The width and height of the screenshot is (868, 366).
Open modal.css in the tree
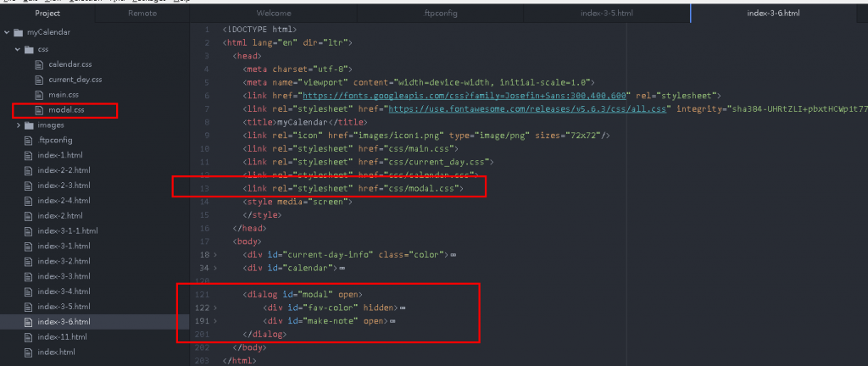(66, 111)
